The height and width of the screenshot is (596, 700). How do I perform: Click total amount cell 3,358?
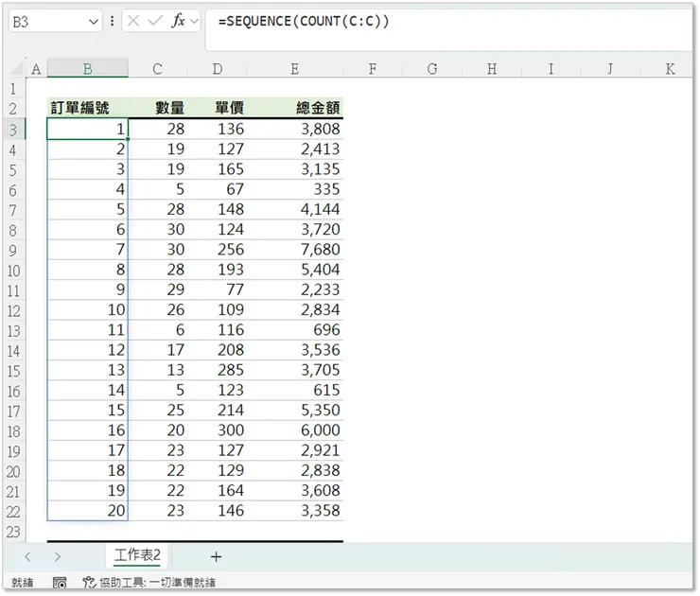tap(295, 511)
